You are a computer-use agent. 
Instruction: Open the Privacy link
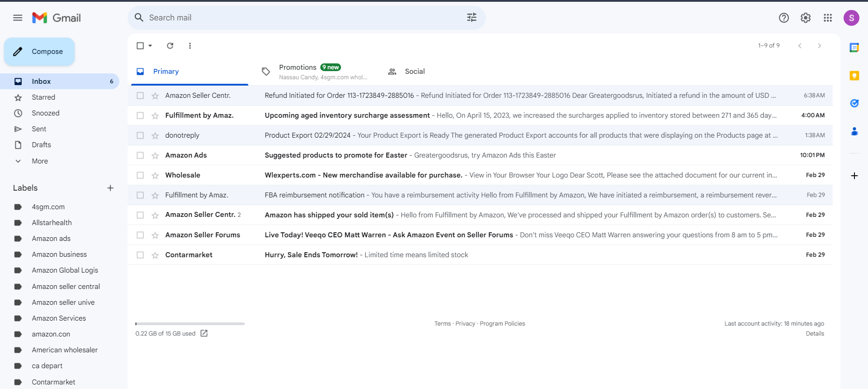point(465,324)
